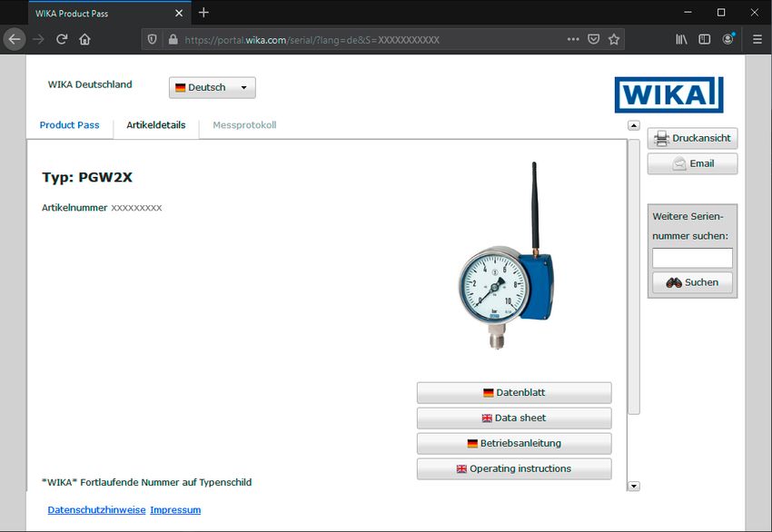
Task: Open the Firefox library icon
Action: (680, 39)
